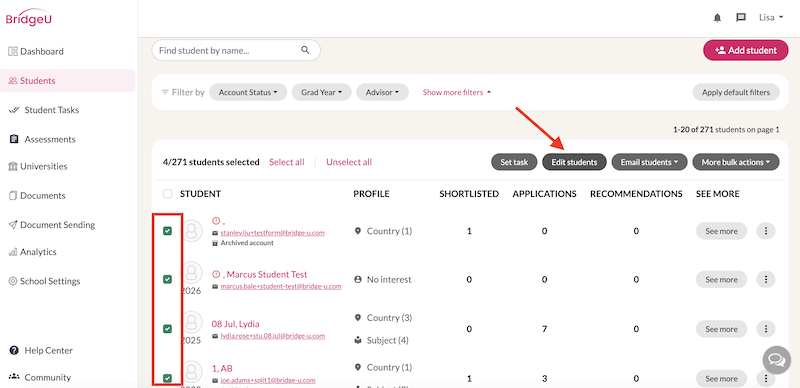
Task: Open the Account Status filter dropdown
Action: tap(248, 92)
